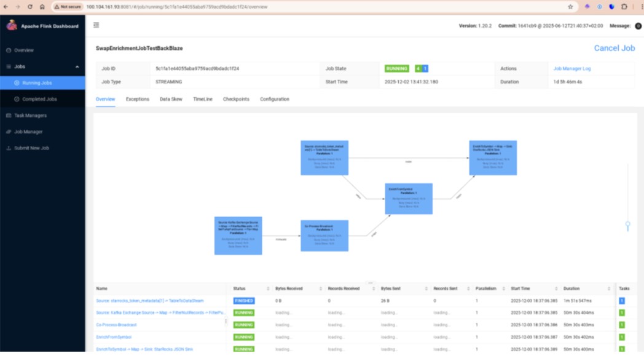Open Source starrocks_token_metadata row link
The height and width of the screenshot is (355, 644).
click(150, 301)
